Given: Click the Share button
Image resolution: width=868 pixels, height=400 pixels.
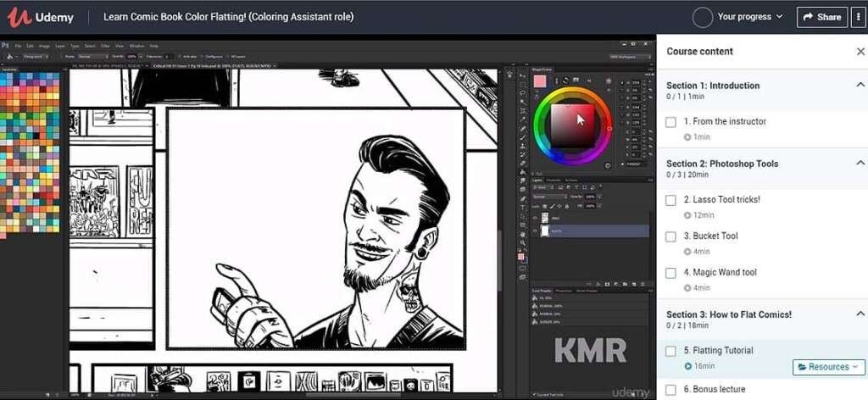Looking at the screenshot, I should pyautogui.click(x=822, y=17).
